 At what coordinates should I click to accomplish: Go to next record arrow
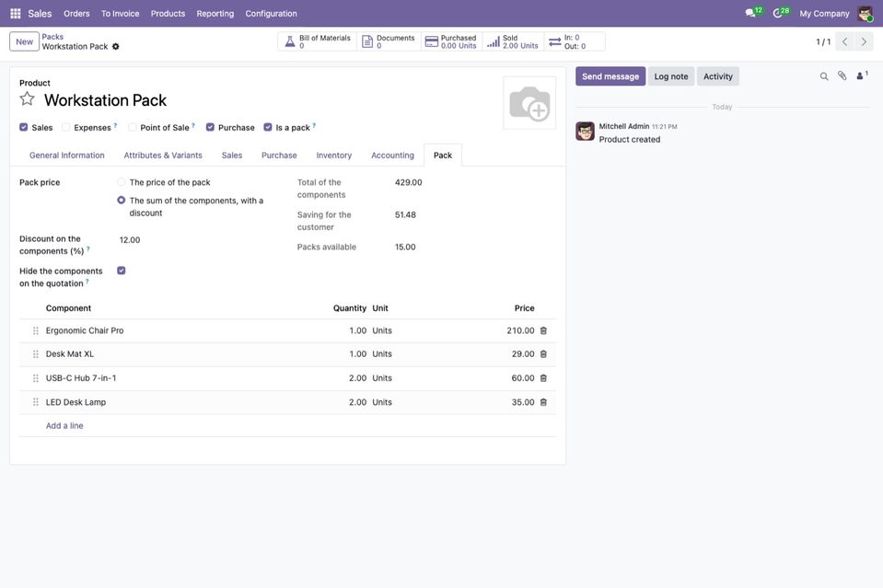[864, 41]
